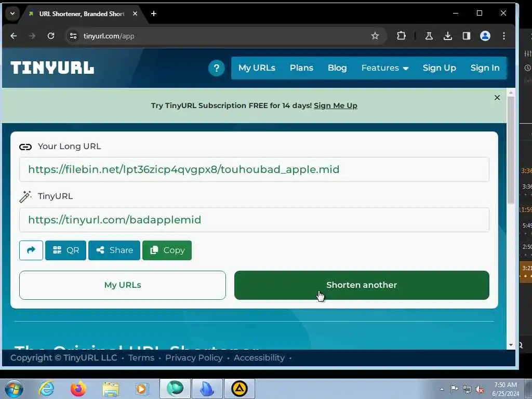Switch to the green globe taskbar app
Image resolution: width=532 pixels, height=399 pixels.
coord(175,389)
